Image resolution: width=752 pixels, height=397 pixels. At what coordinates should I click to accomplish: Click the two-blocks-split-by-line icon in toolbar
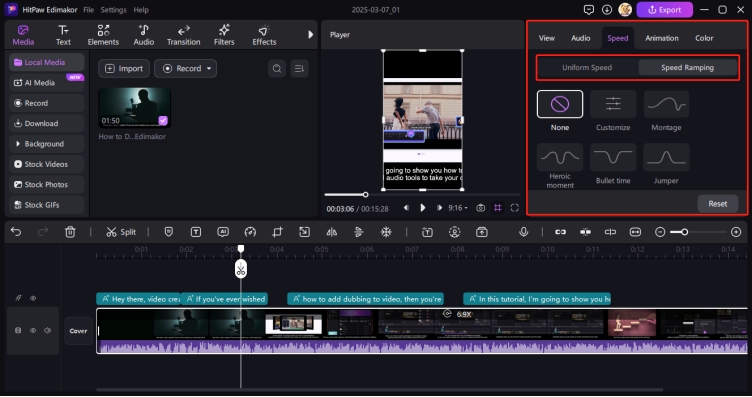[610, 232]
